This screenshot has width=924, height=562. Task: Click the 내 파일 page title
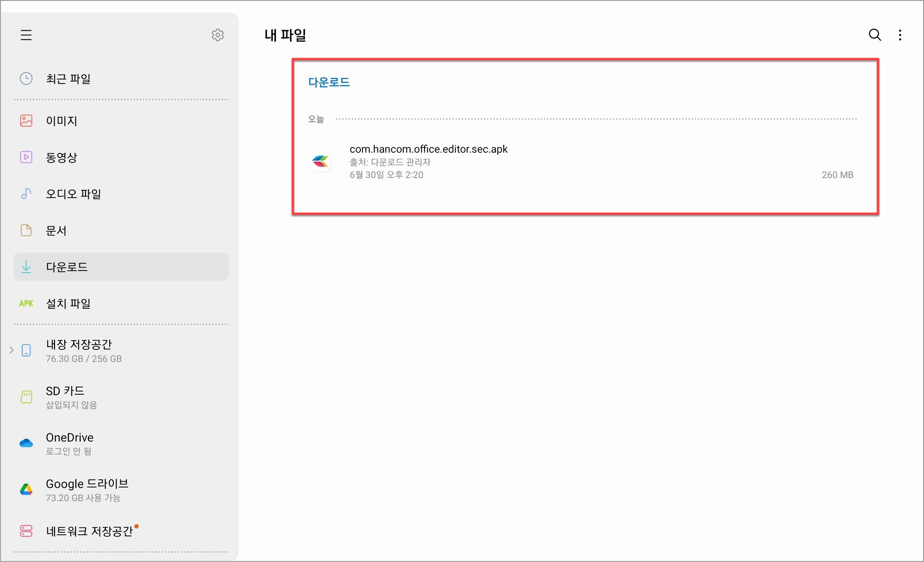pos(285,35)
